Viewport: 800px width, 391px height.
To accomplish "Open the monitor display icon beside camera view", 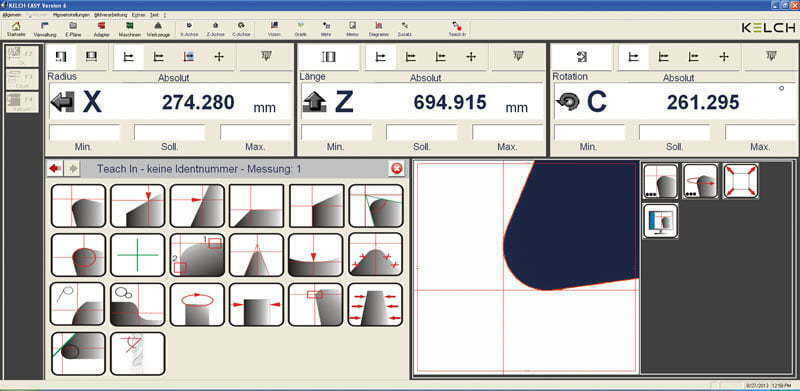I will 661,221.
